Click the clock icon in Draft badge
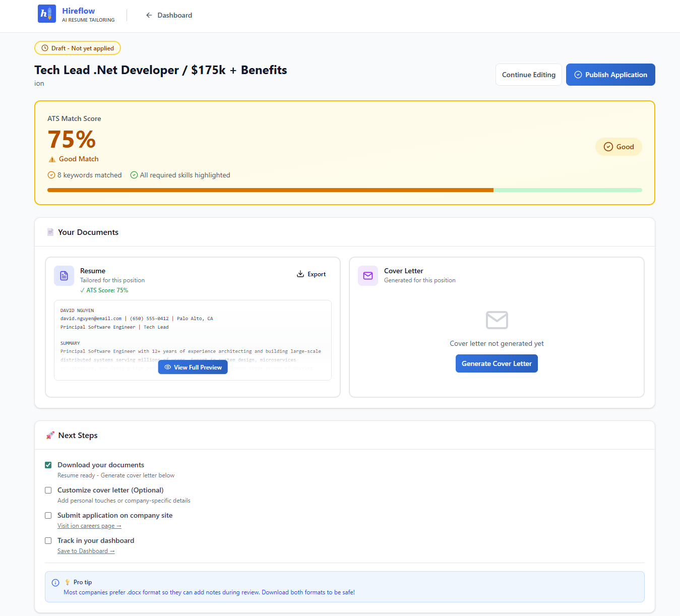Screen dimensions: 680x616 tap(45, 48)
